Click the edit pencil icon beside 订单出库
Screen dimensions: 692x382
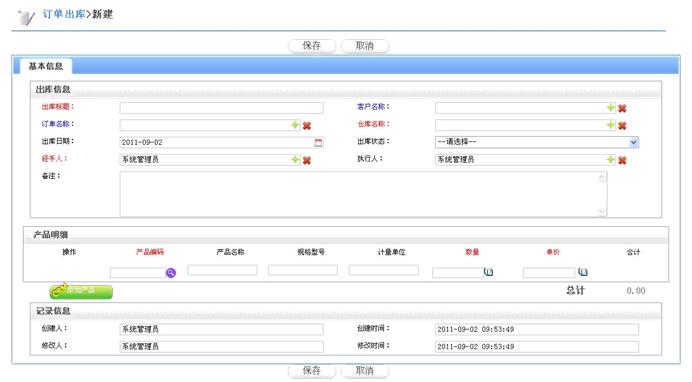point(26,18)
